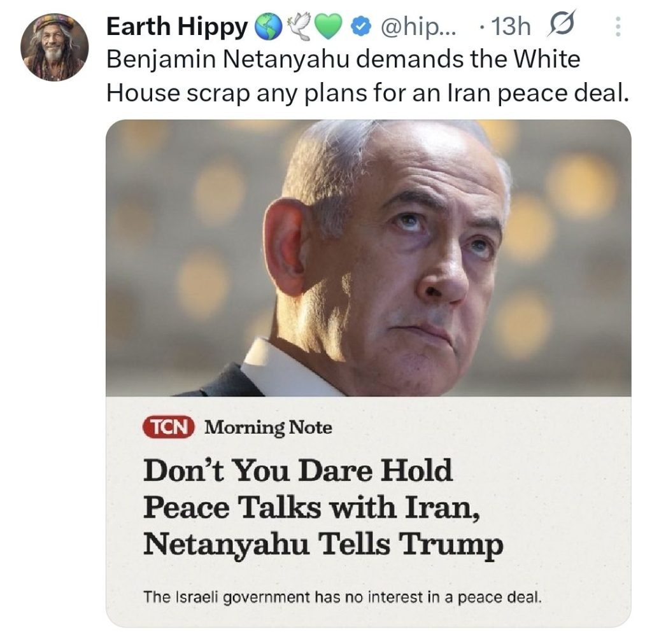652x644 pixels.
Task: Click the "Benjamin Netanyahu demands" post text line
Action: [x=343, y=59]
